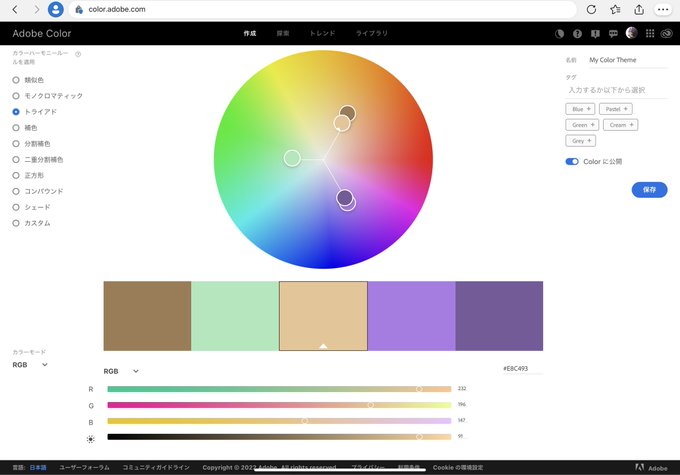This screenshot has width=680, height=475.
Task: Open the Creative Cloud icon
Action: (667, 33)
